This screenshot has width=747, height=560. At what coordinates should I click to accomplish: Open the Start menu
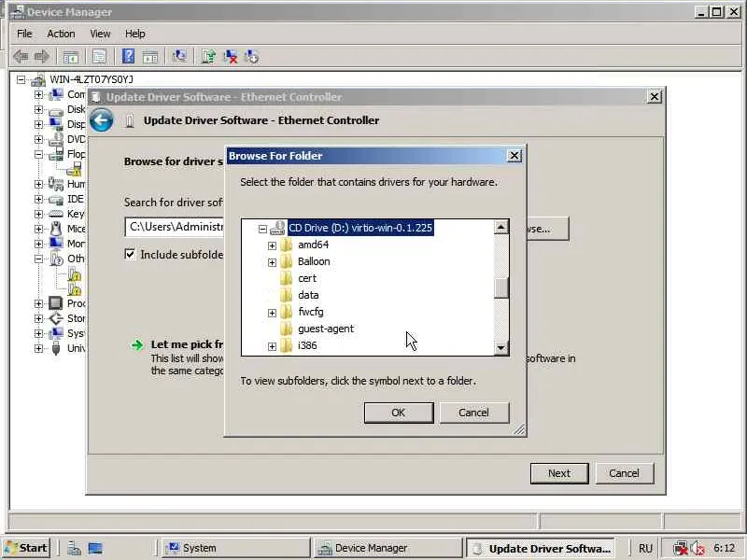tap(27, 548)
